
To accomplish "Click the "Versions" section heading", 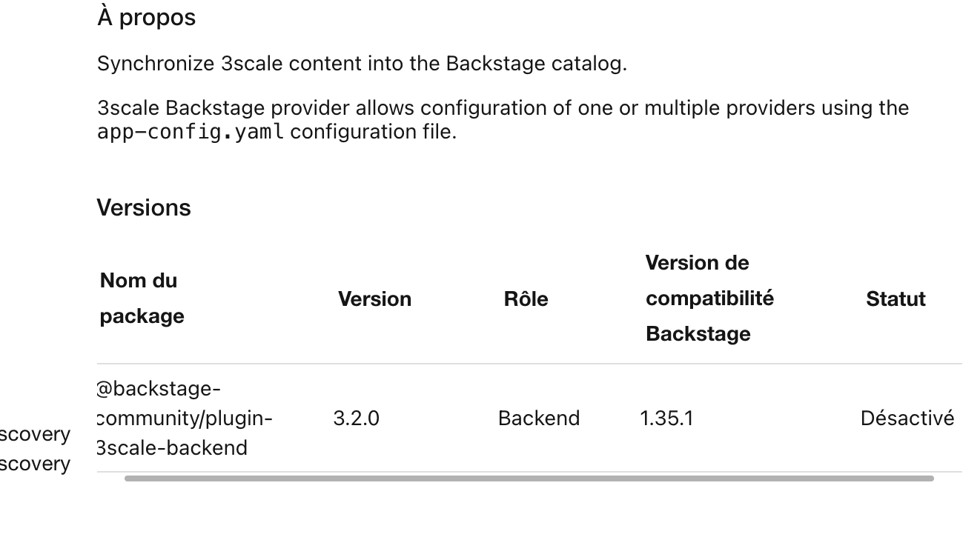I will (x=144, y=208).
